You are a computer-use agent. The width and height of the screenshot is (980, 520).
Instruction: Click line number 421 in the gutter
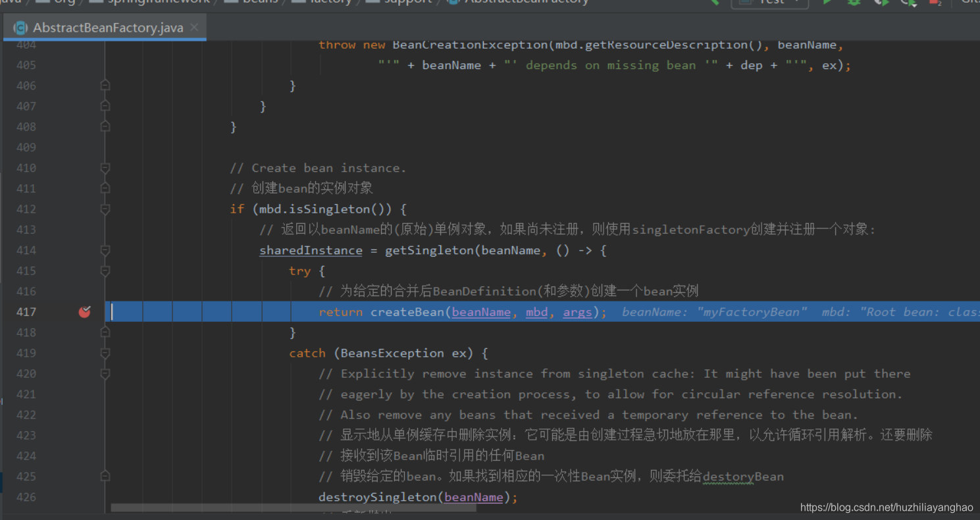click(x=26, y=394)
